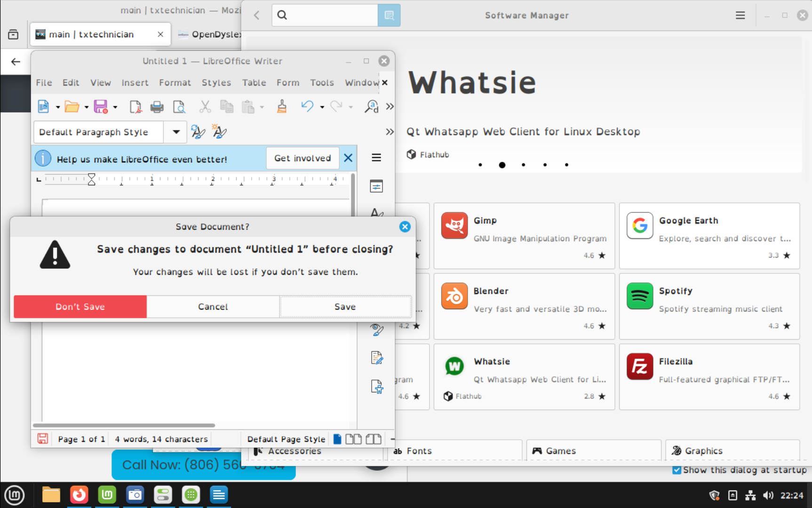Image resolution: width=812 pixels, height=508 pixels.
Task: Click Don't Save in the dialog
Action: (80, 307)
